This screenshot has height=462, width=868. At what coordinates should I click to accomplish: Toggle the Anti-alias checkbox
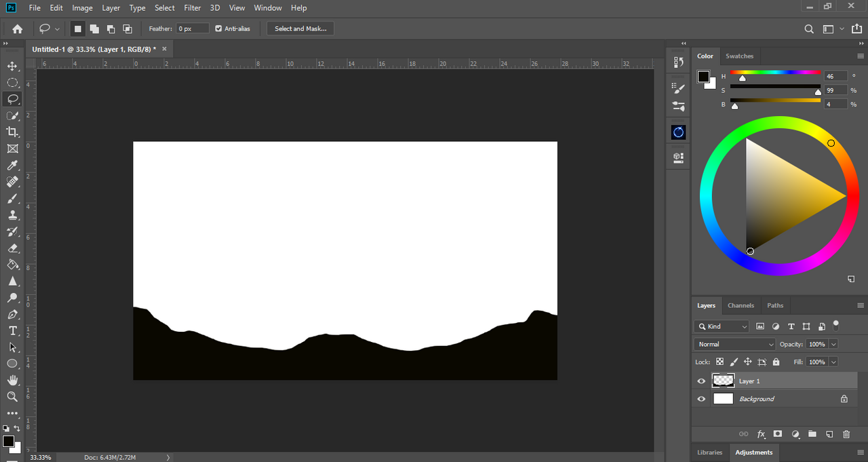click(x=218, y=28)
